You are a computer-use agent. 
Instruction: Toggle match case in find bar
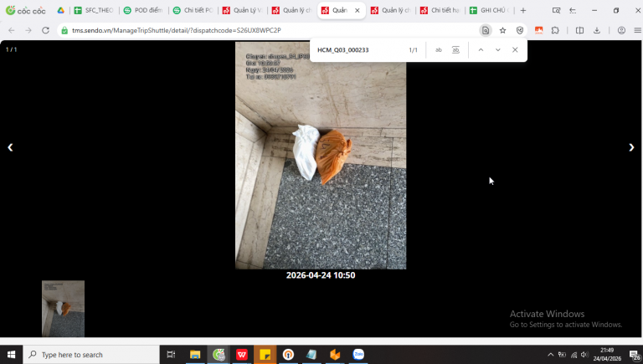click(x=439, y=50)
